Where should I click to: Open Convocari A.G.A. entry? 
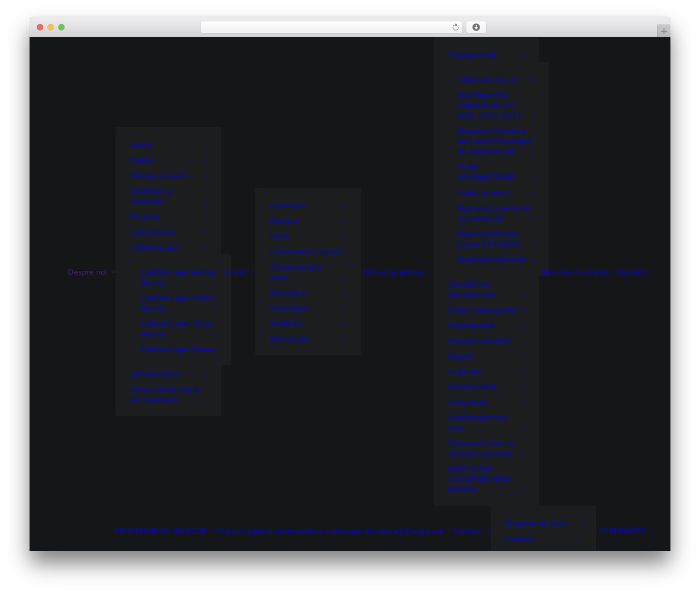coord(487,79)
